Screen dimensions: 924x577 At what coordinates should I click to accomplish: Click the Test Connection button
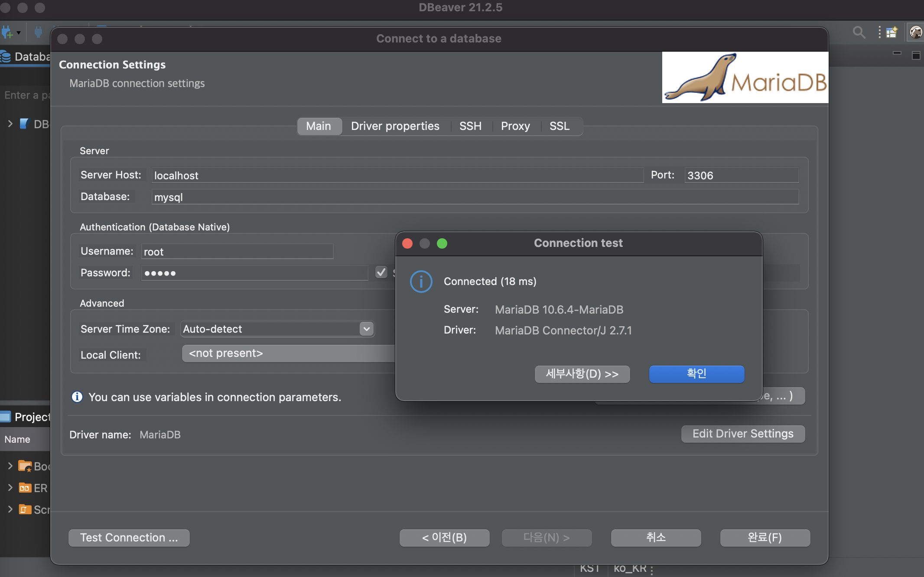(x=129, y=538)
